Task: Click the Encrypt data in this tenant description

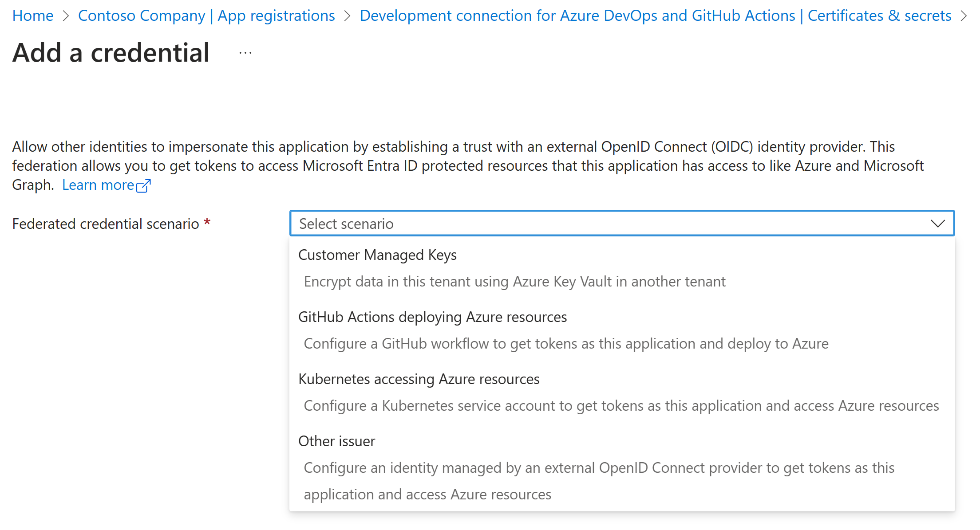Action: (514, 282)
